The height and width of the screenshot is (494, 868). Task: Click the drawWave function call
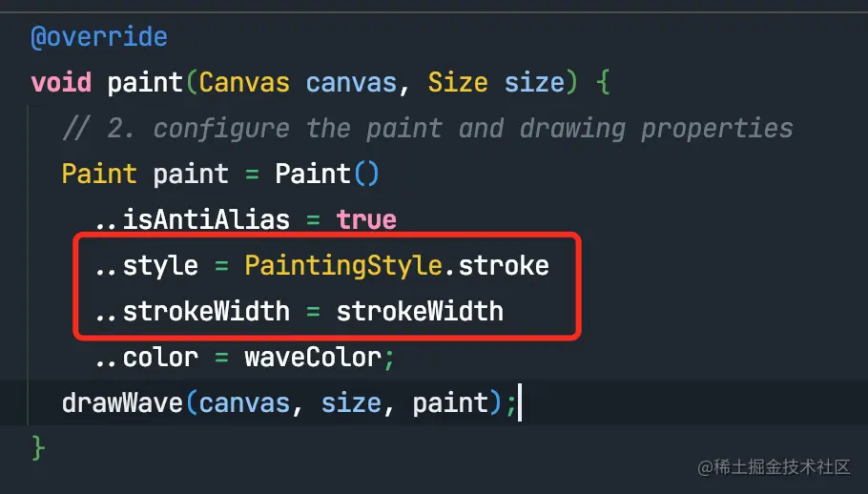click(x=122, y=402)
